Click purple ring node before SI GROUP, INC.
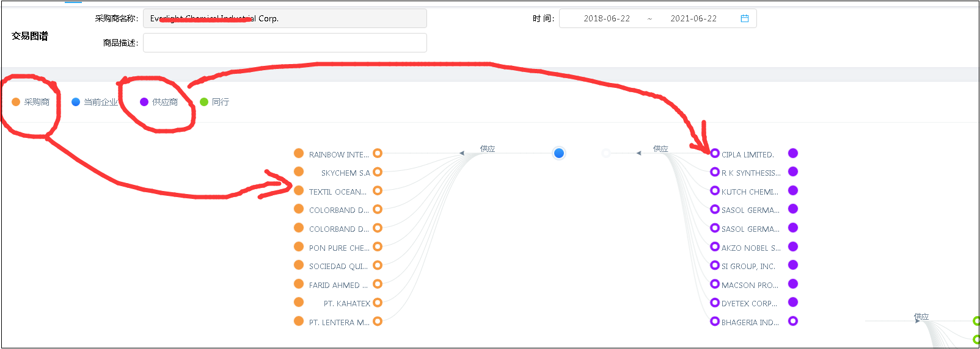The height and width of the screenshot is (349, 980). [715, 265]
